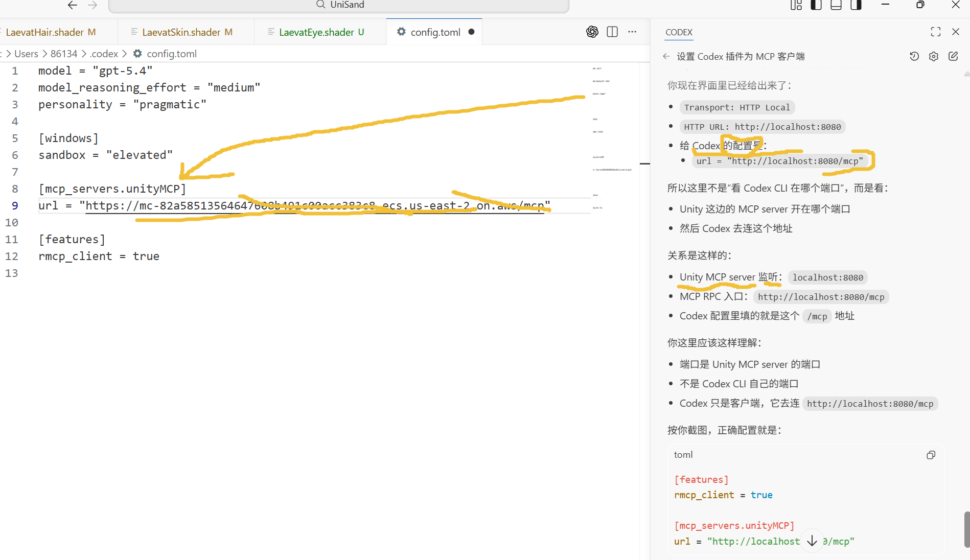970x560 pixels.
Task: Go back with the left arrow
Action: point(73,5)
